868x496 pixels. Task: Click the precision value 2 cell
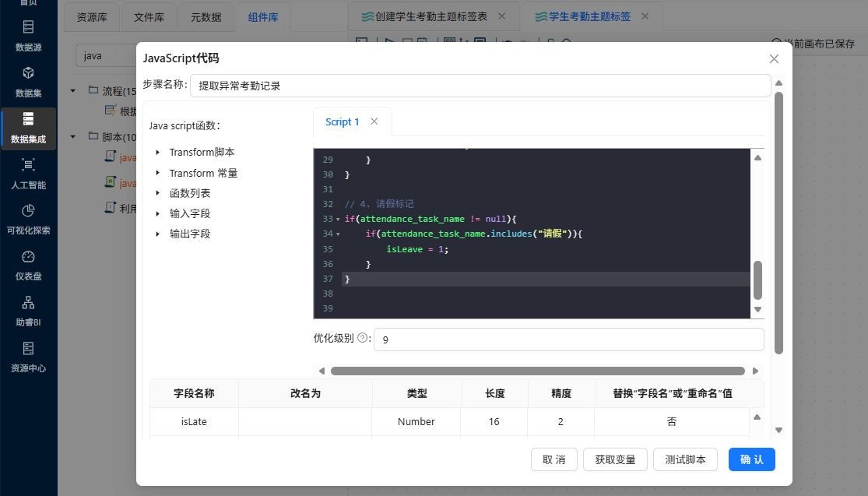tap(561, 422)
